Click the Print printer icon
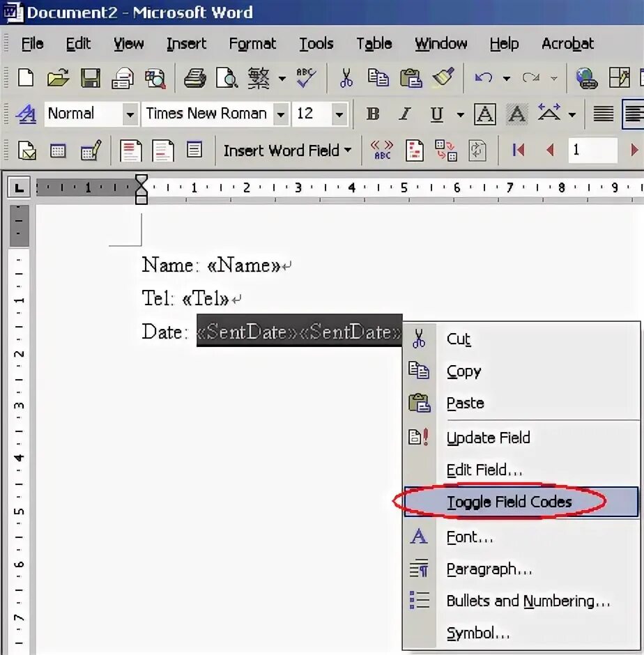Screen dimensions: 644x655 (x=194, y=78)
